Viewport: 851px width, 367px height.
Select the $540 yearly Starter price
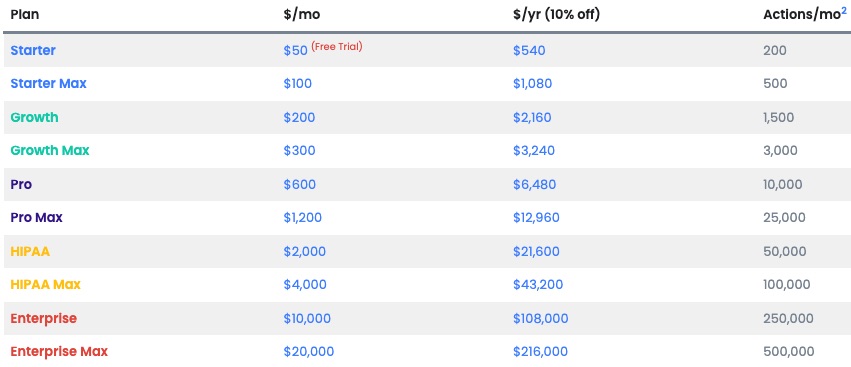[529, 50]
